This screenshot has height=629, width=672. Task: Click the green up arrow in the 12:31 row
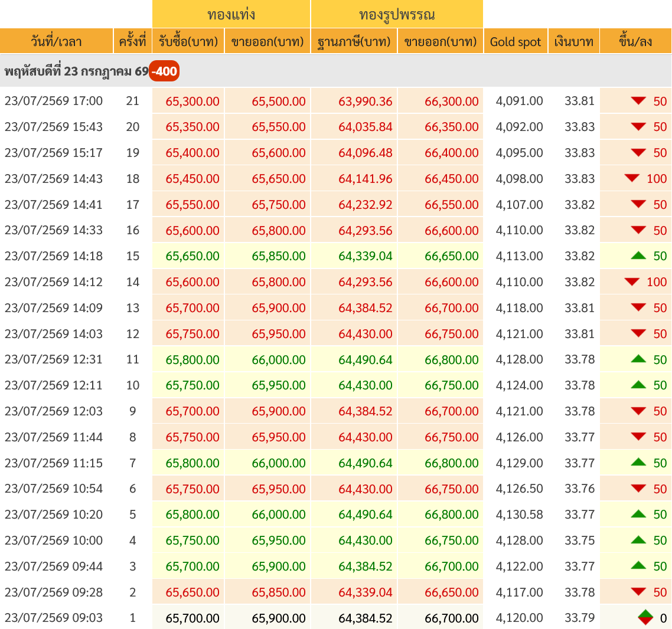click(638, 359)
